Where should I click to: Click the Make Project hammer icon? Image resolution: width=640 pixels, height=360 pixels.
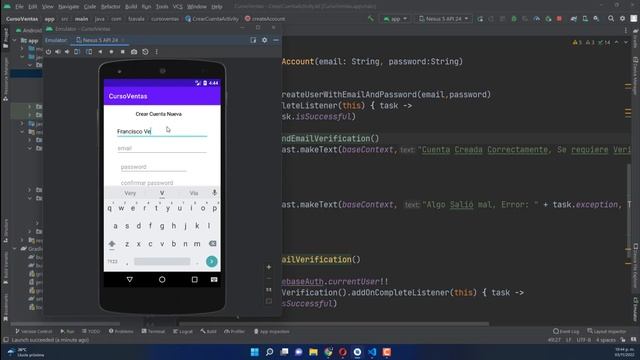pos(371,19)
